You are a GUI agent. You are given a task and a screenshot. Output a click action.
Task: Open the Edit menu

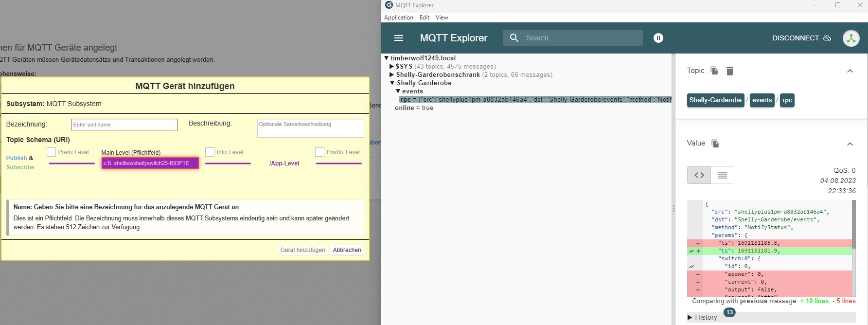425,18
